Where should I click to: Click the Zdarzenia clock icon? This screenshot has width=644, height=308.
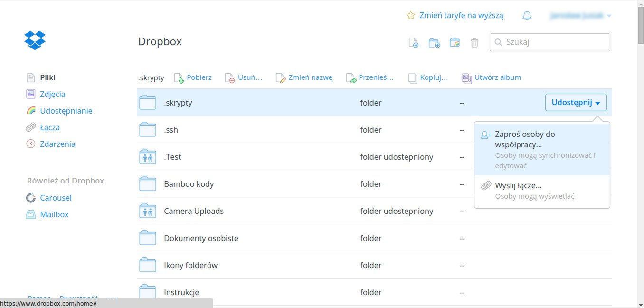(31, 144)
